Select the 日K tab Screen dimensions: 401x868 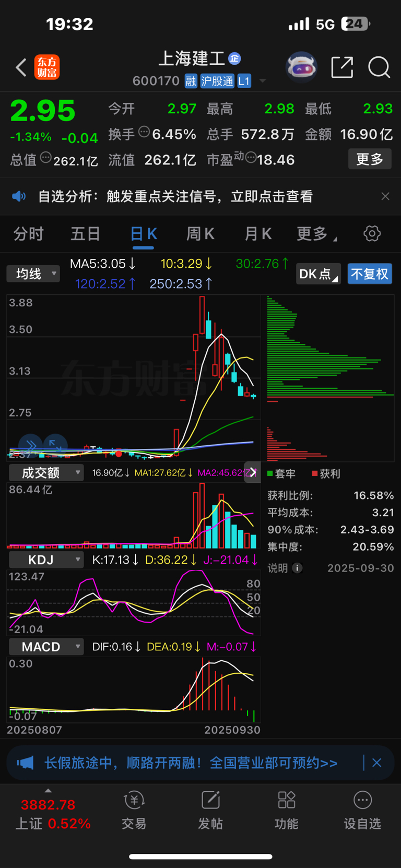[x=144, y=234]
